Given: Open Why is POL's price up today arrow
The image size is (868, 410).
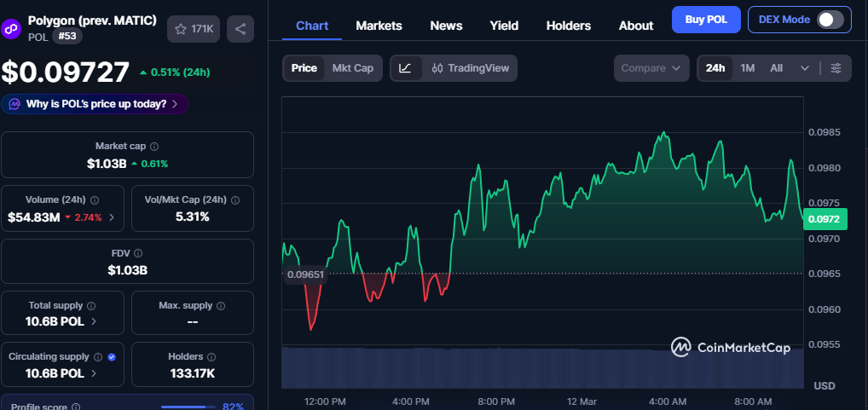Looking at the screenshot, I should (175, 104).
